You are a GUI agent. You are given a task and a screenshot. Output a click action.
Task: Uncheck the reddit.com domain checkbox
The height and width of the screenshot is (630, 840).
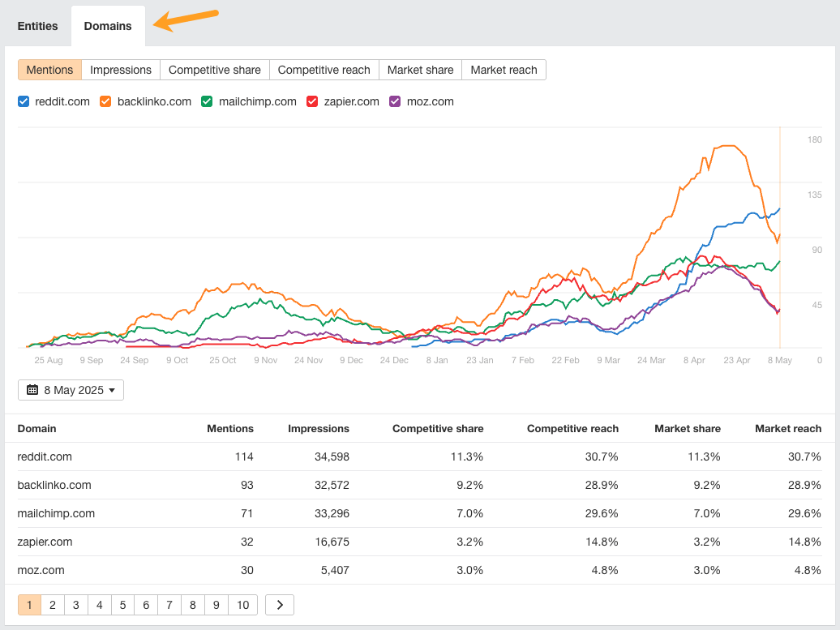click(x=24, y=101)
